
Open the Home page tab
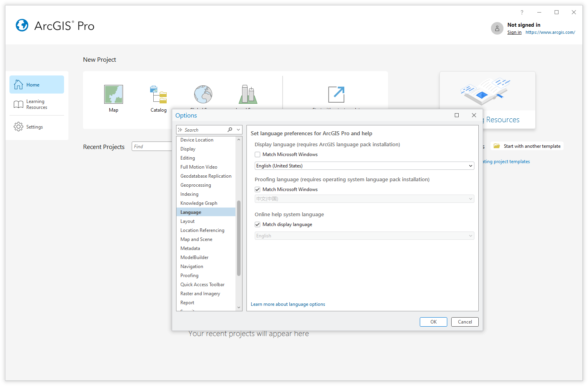tap(37, 85)
